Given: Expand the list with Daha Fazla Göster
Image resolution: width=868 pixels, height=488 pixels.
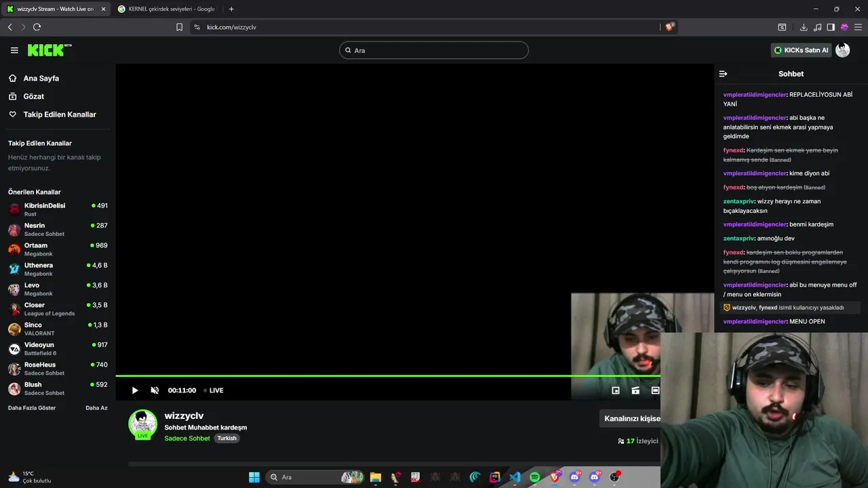Looking at the screenshot, I should click(32, 408).
